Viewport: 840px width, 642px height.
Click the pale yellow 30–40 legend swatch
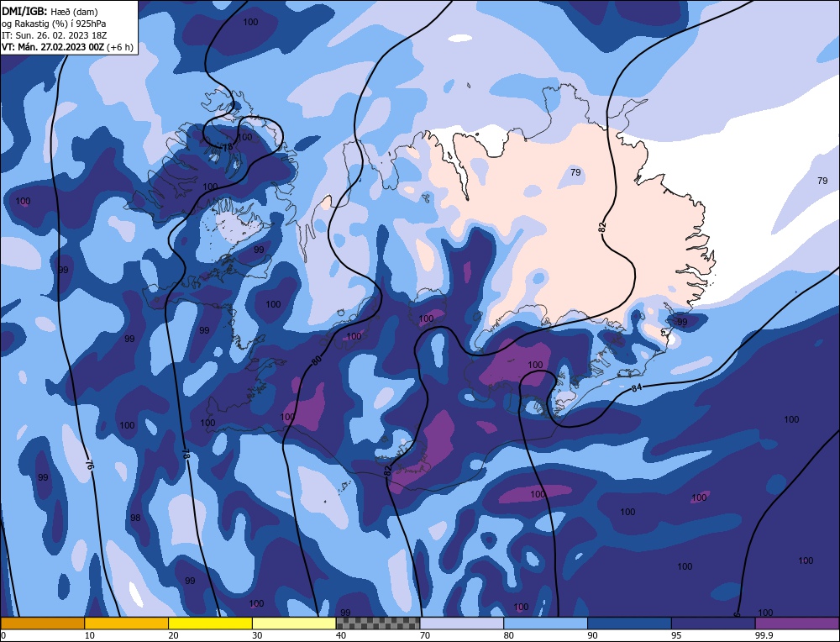(294, 623)
